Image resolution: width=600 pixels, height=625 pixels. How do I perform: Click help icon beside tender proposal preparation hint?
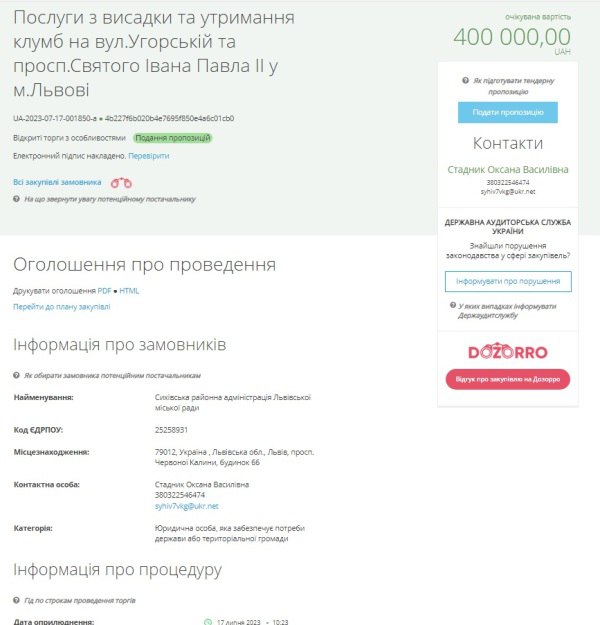click(x=465, y=80)
